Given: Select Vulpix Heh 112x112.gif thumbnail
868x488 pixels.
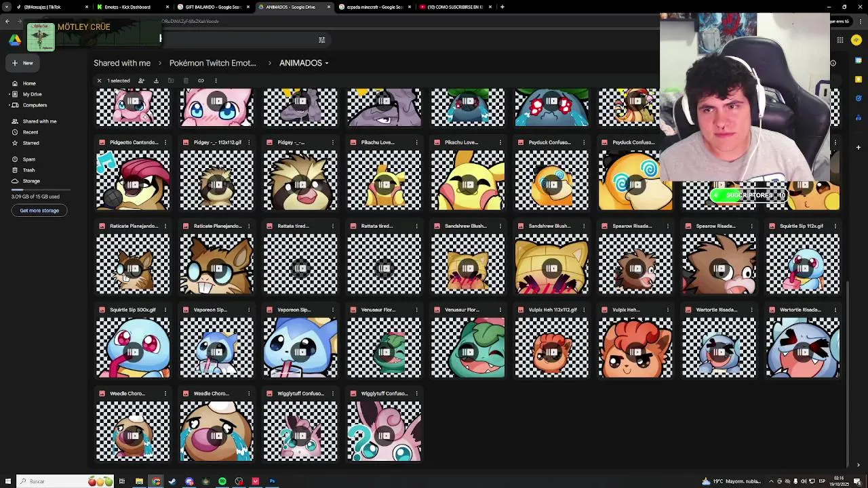Looking at the screenshot, I should click(551, 348).
